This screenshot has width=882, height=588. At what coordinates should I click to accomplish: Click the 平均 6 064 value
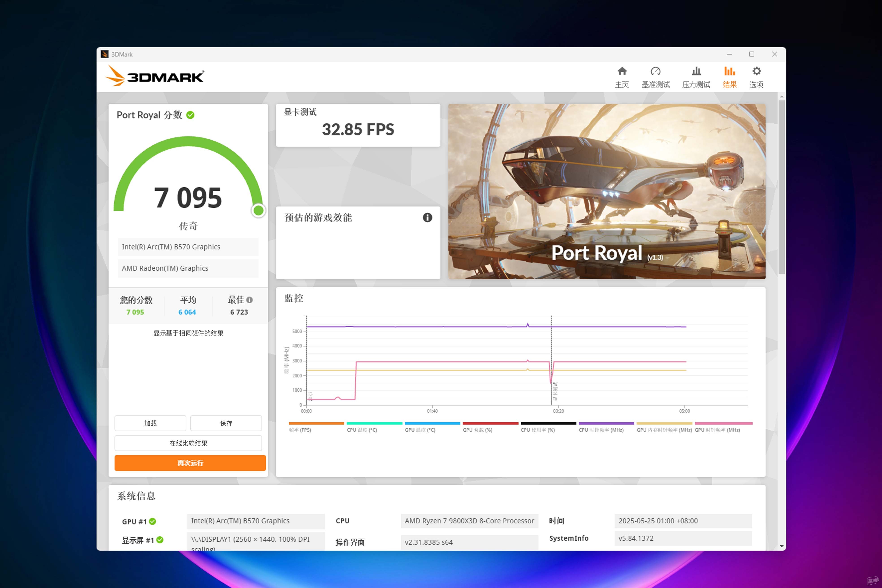click(187, 312)
